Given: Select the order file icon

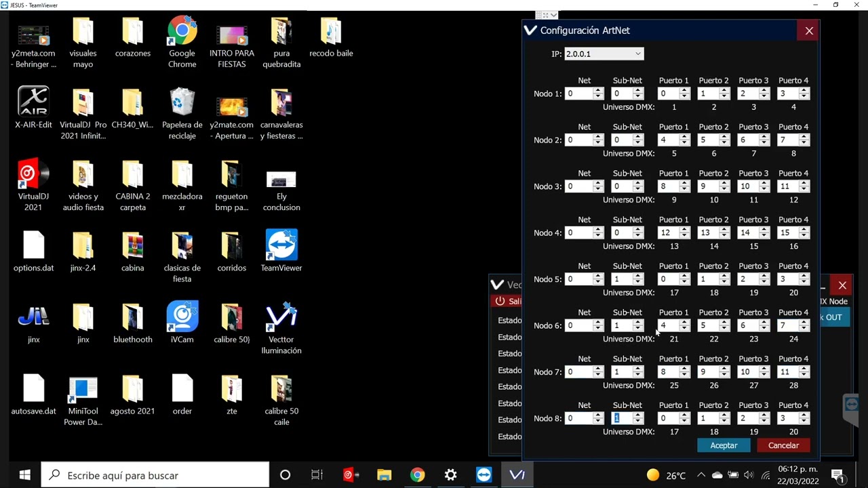Looking at the screenshot, I should 182,394.
